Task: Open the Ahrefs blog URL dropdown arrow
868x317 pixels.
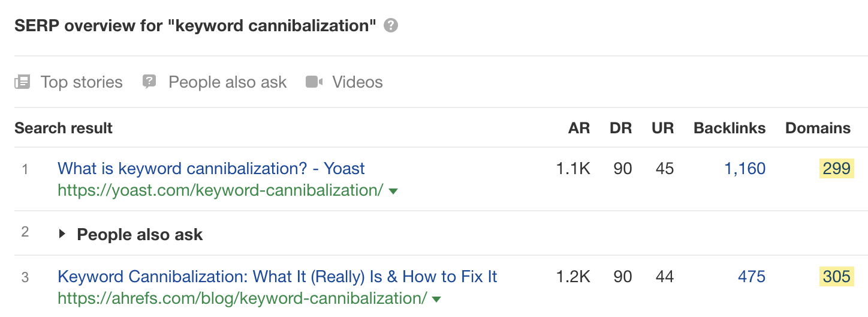Action: (436, 299)
